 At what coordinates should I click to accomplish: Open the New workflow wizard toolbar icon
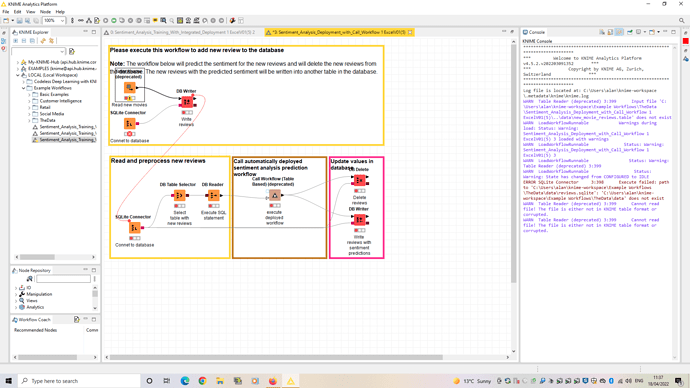[x=6, y=21]
